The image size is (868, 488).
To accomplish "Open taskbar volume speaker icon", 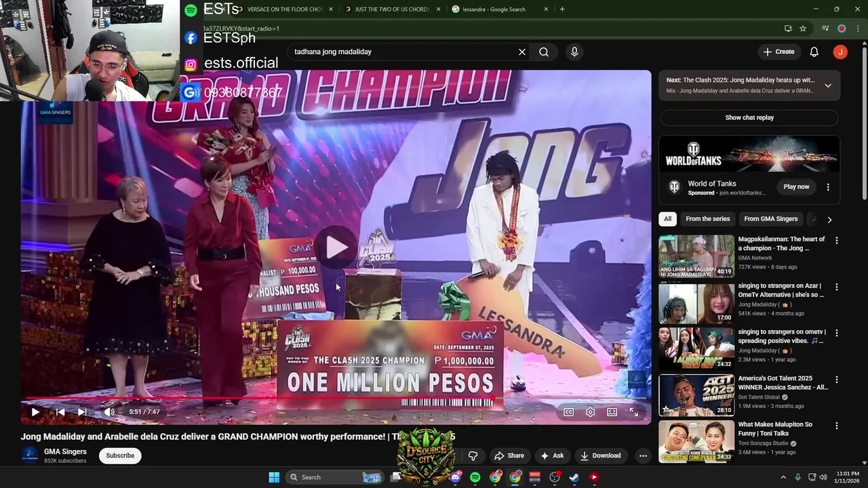I will coord(823,477).
